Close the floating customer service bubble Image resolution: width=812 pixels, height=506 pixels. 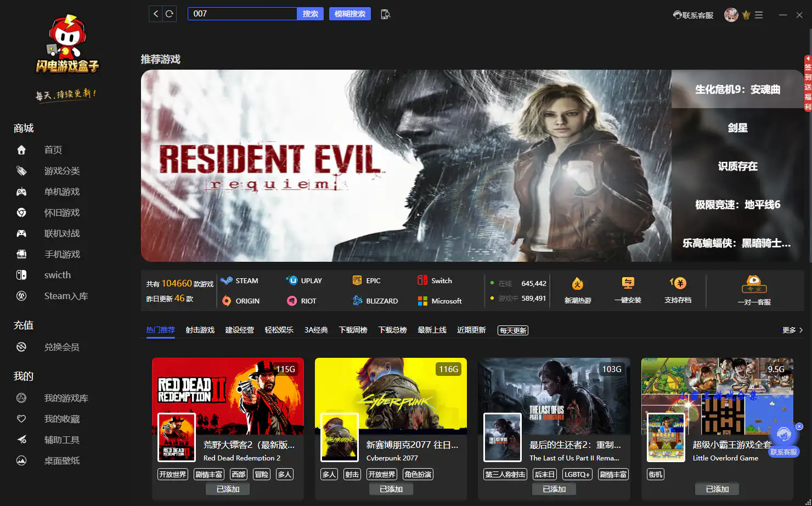point(799,426)
